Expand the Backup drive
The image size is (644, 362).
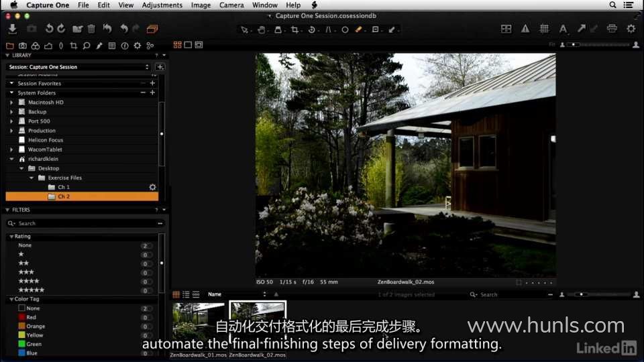[11, 112]
